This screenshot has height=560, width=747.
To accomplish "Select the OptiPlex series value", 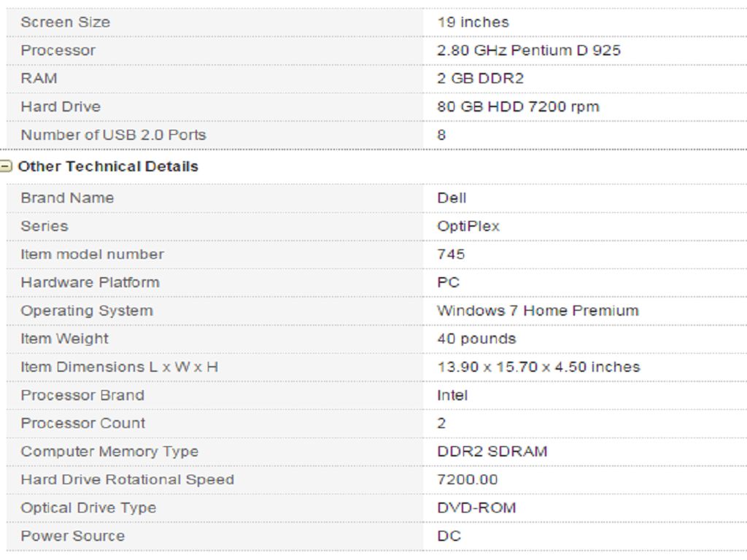I will (468, 226).
